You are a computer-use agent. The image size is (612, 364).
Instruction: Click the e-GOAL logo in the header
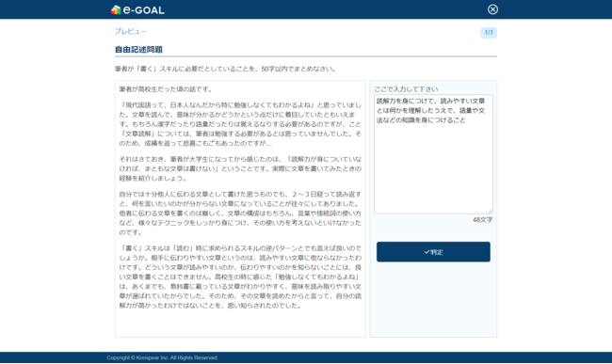[x=137, y=9]
